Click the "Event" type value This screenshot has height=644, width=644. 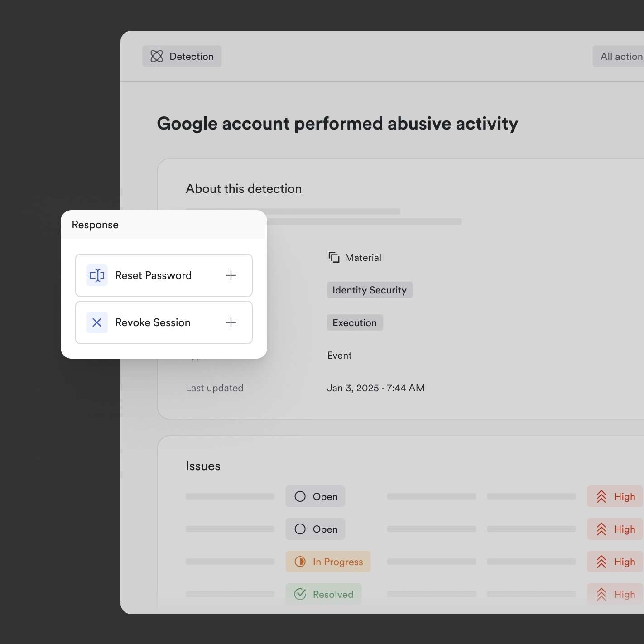(x=339, y=355)
